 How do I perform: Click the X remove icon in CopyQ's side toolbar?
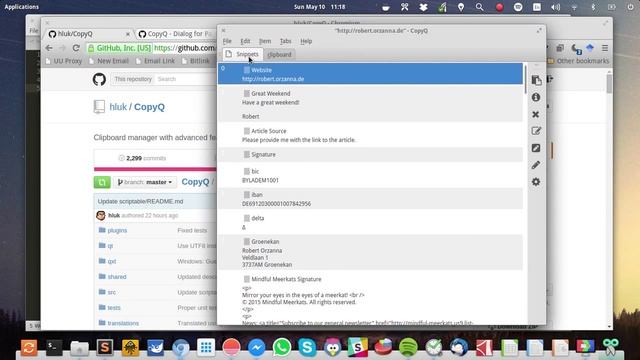tap(536, 114)
